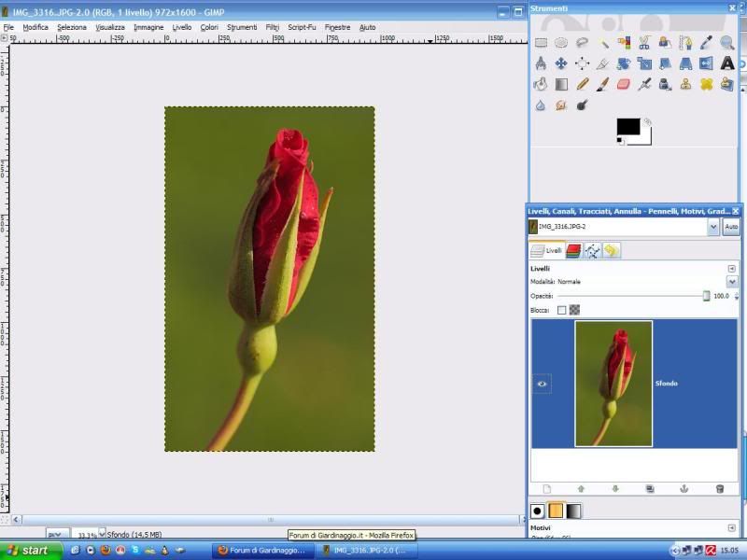Toggle the Blocca pixel lock checkbox
The image size is (747, 560).
click(x=562, y=311)
